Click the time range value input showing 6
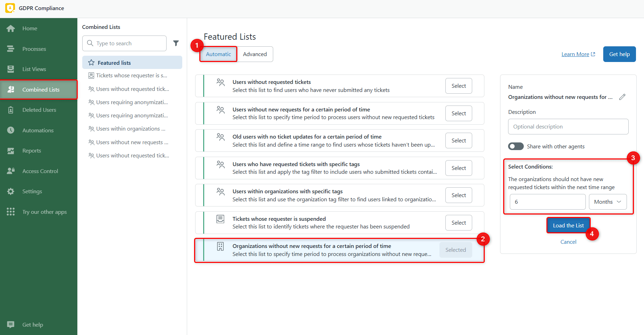The width and height of the screenshot is (644, 335). [547, 202]
